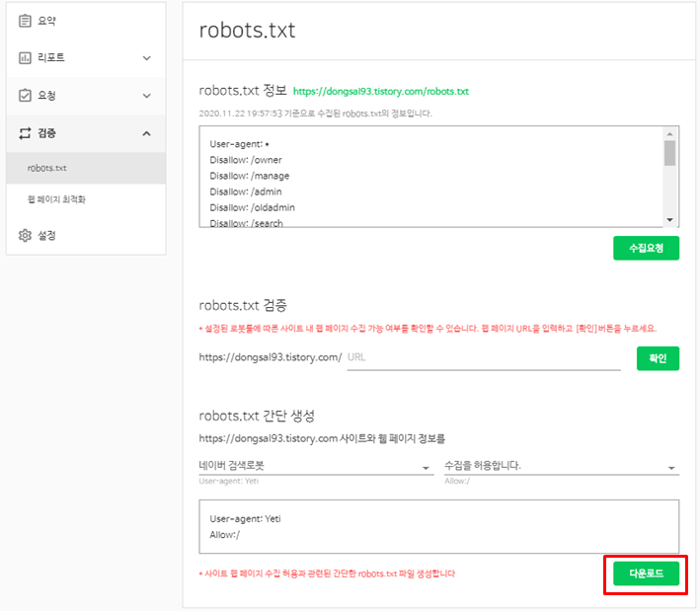Open the 리포트 menu item

[86, 57]
